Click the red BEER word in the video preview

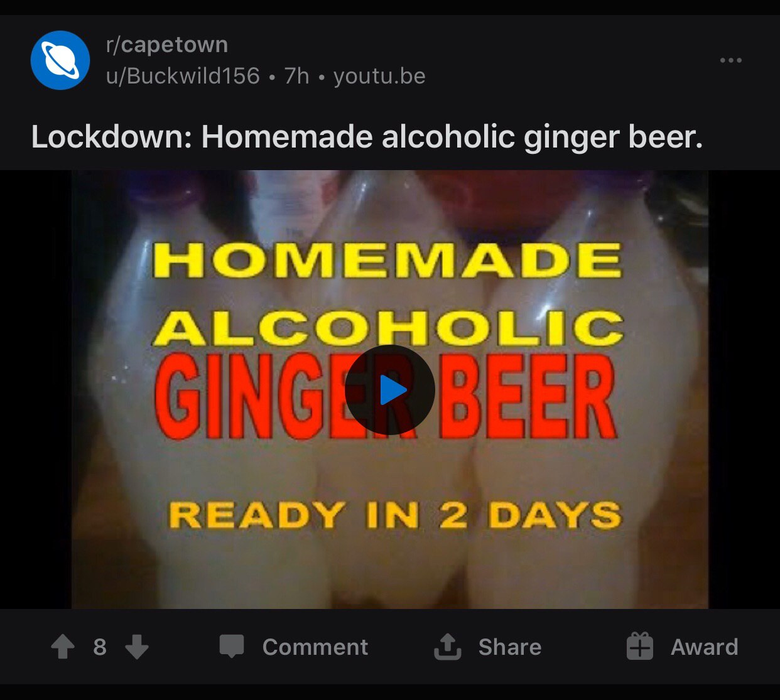[x=528, y=397]
